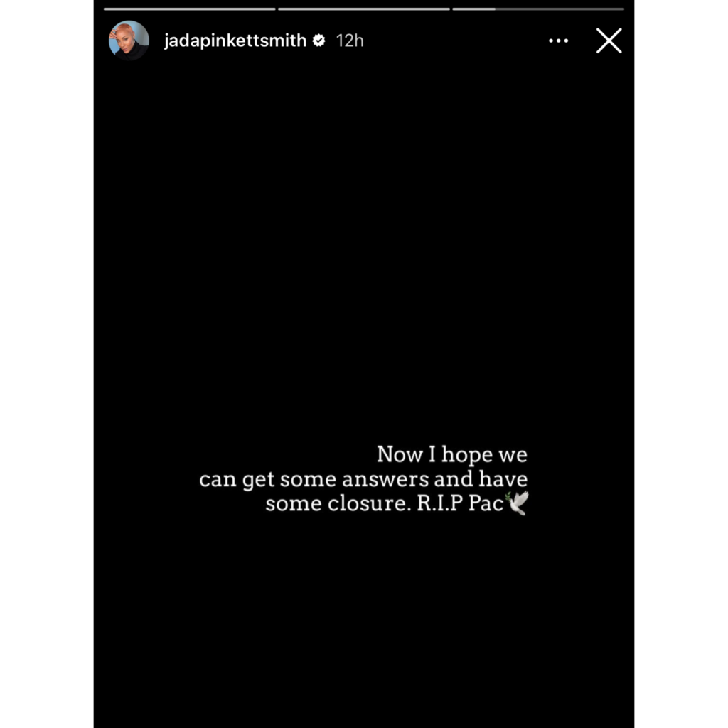Click the dove emoji after Pac
The height and width of the screenshot is (728, 728).
coord(518,503)
